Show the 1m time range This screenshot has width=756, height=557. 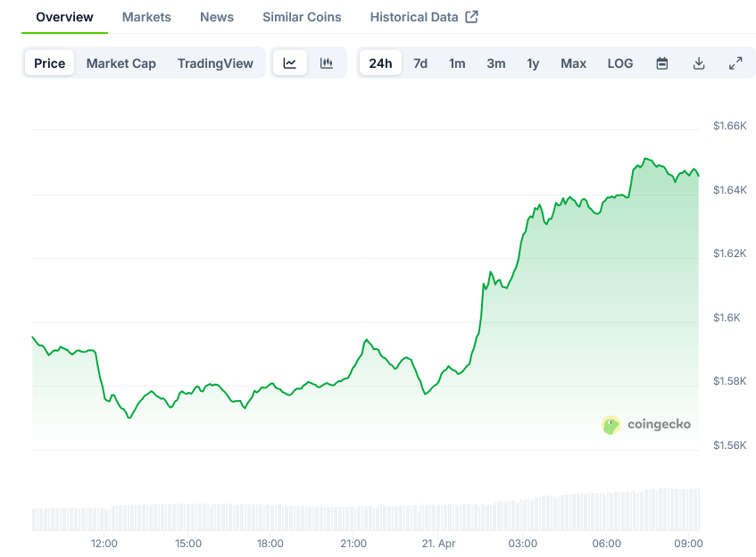[x=457, y=63]
